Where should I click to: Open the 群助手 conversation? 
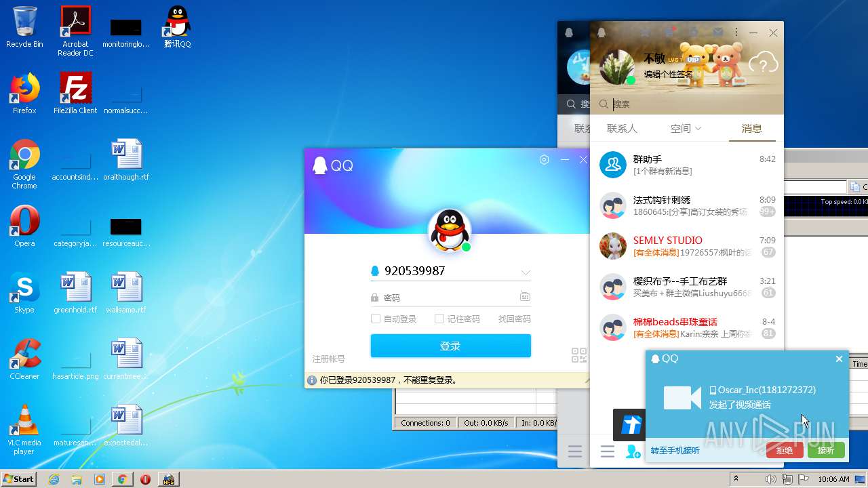click(x=687, y=165)
